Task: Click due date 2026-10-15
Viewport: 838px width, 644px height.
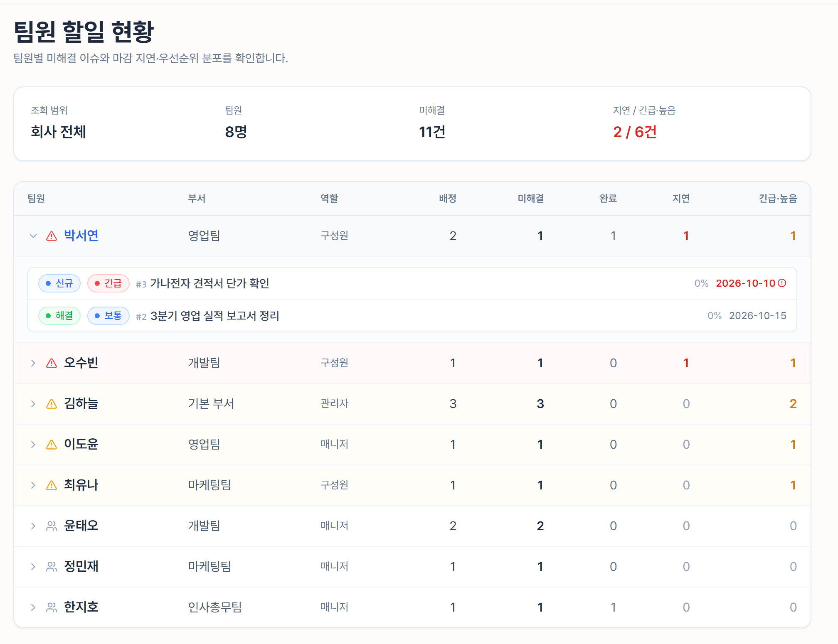Action: [758, 316]
